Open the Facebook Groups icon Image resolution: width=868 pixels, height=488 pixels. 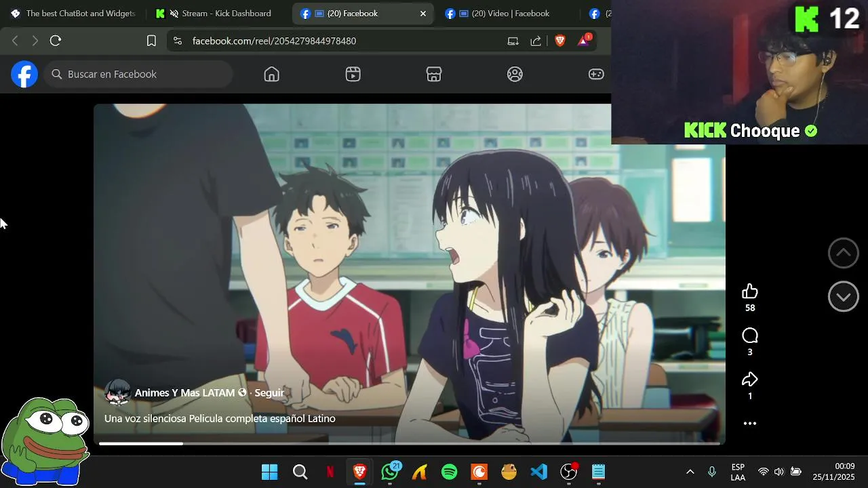tap(515, 75)
